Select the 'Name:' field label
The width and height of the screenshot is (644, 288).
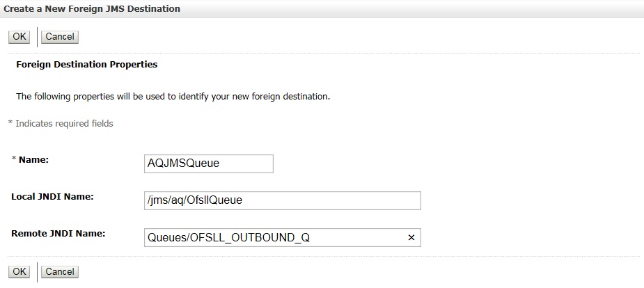pos(33,160)
